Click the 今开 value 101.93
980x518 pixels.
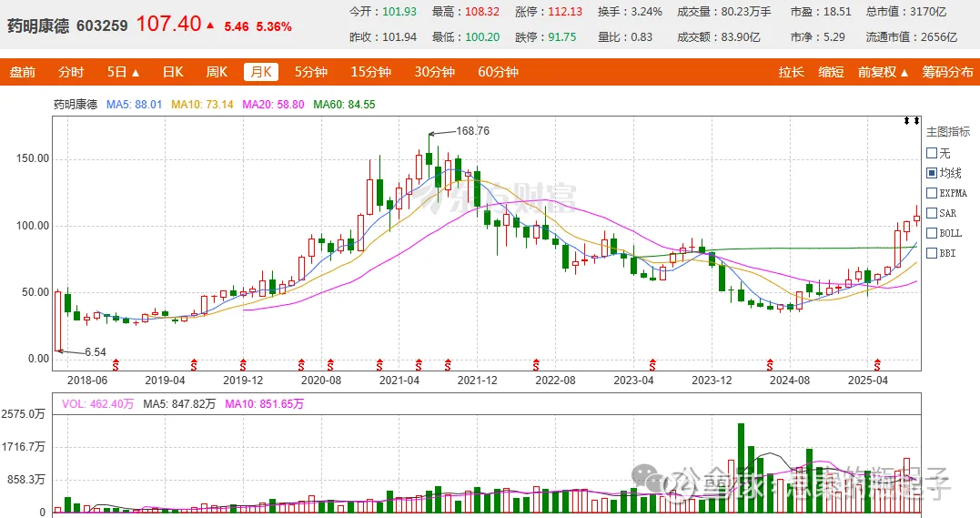click(x=399, y=11)
